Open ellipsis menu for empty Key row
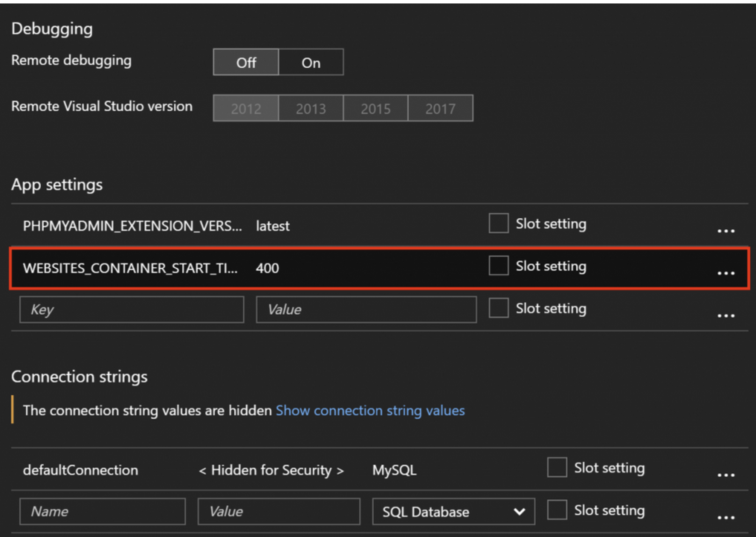The height and width of the screenshot is (537, 756). coord(725,316)
